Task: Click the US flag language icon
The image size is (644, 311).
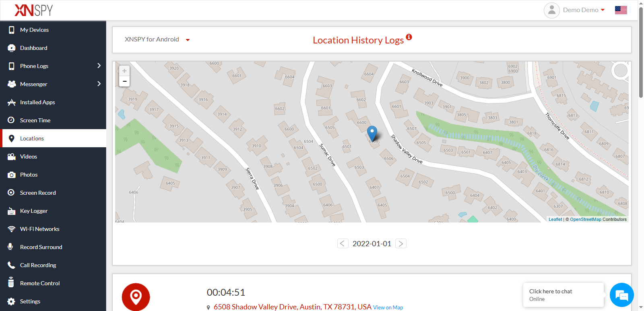Action: 621,10
